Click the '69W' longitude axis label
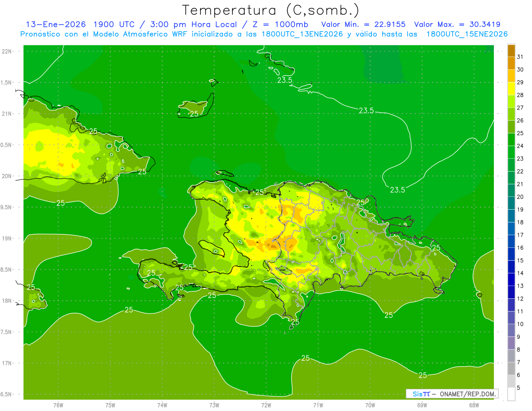 (422, 405)
